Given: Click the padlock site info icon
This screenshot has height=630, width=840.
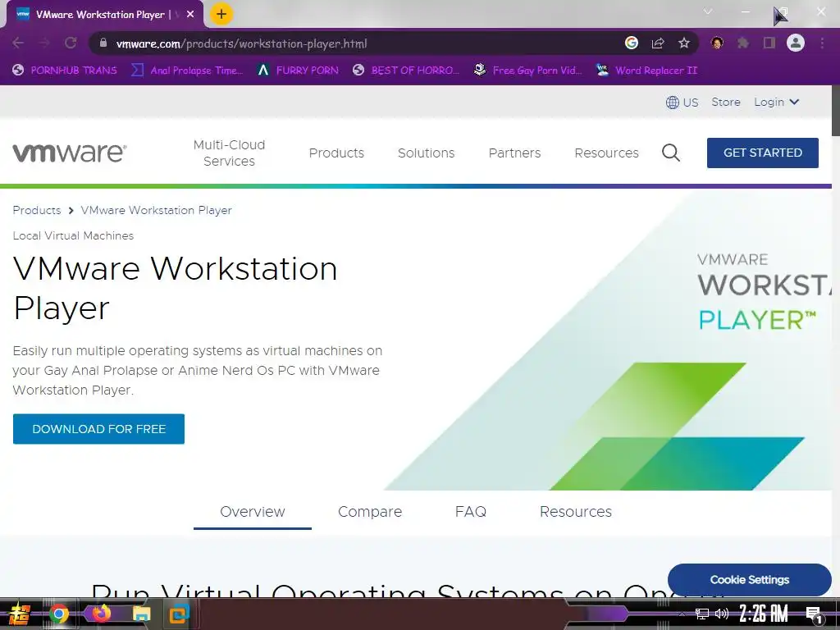Looking at the screenshot, I should (x=103, y=43).
